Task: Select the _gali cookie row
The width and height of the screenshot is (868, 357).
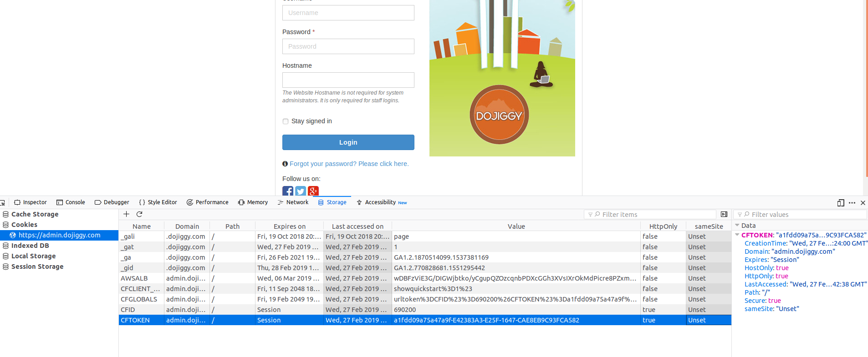Action: pyautogui.click(x=425, y=236)
